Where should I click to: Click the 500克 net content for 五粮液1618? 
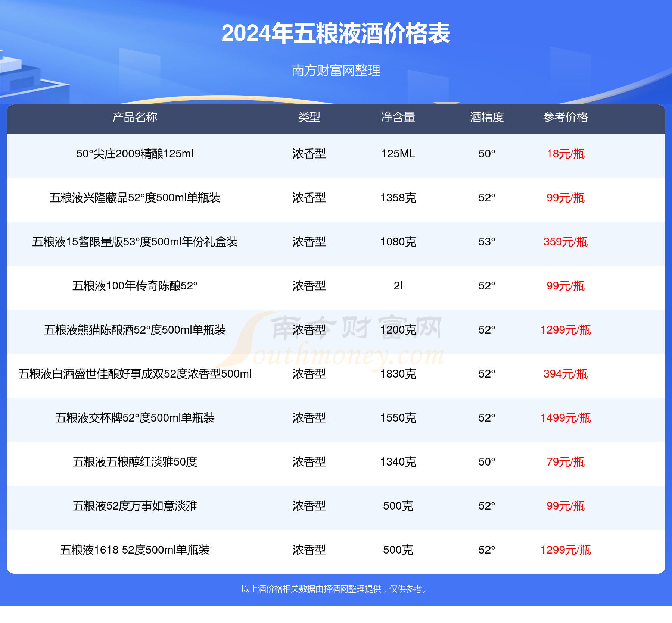click(398, 550)
